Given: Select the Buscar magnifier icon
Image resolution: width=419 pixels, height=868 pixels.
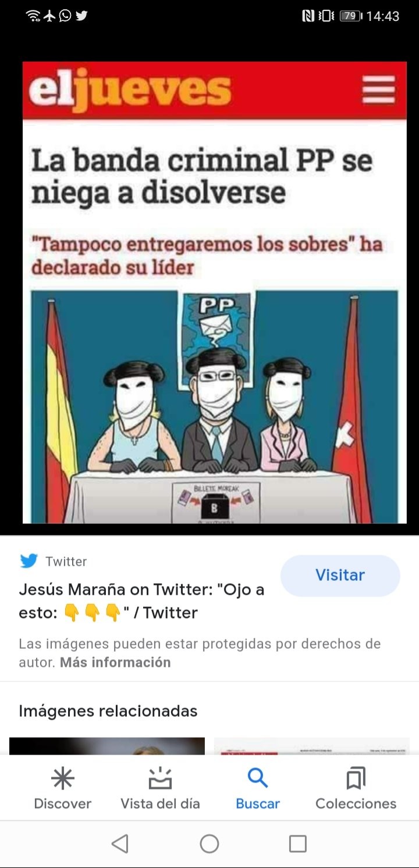Looking at the screenshot, I should (257, 778).
